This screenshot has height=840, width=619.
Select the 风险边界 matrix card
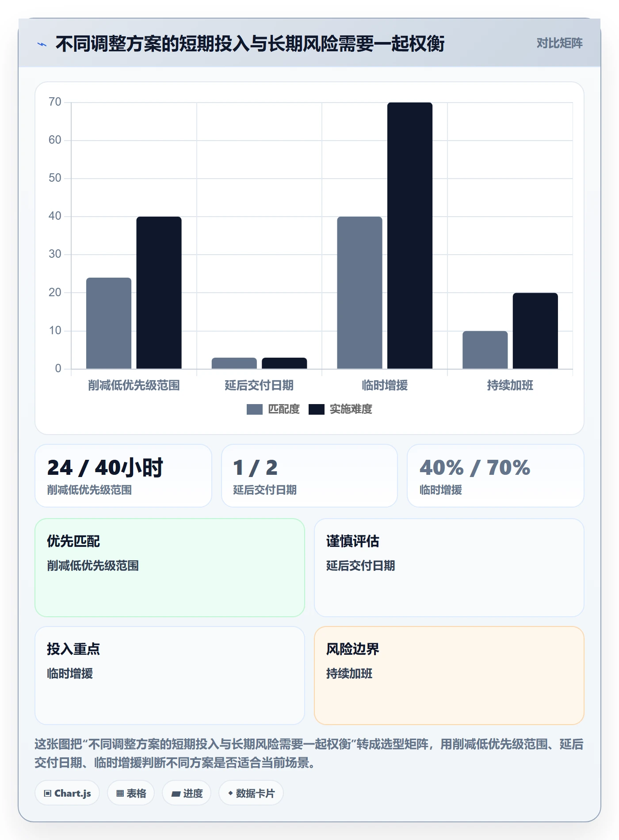[449, 676]
